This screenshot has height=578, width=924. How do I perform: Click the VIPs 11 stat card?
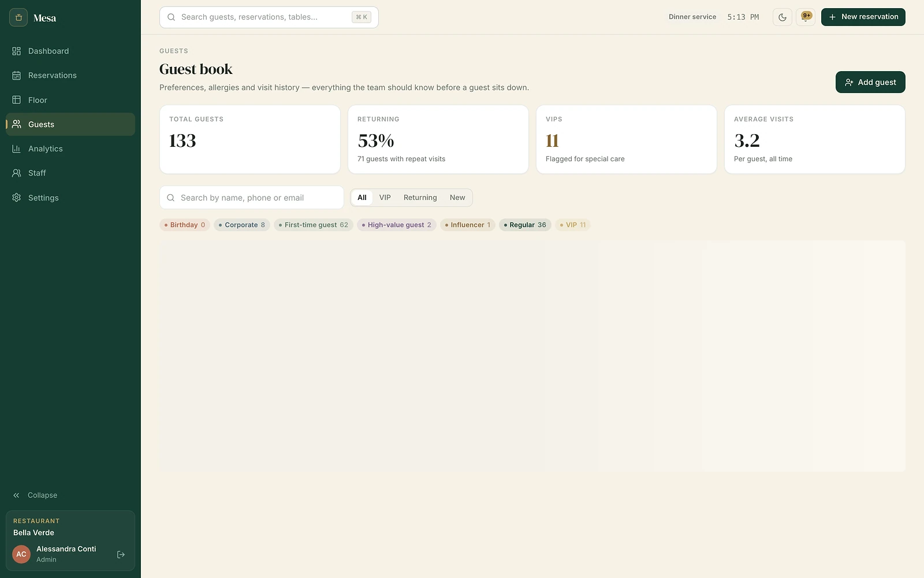[627, 139]
